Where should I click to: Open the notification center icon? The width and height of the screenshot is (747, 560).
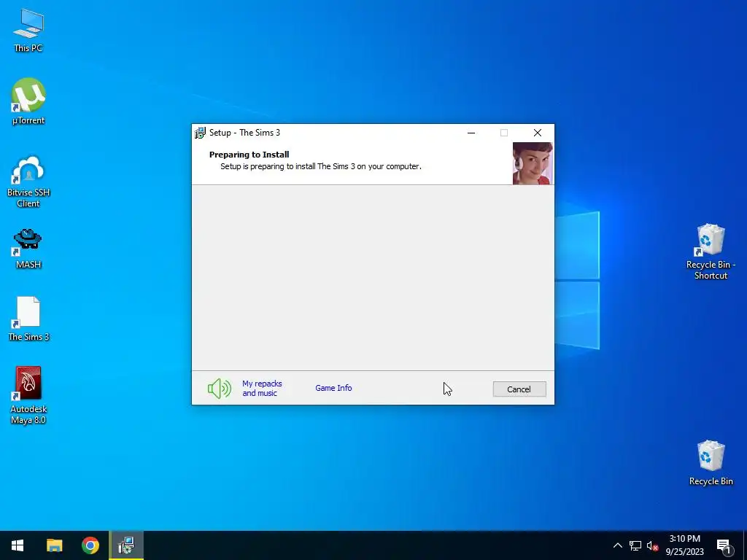click(724, 546)
